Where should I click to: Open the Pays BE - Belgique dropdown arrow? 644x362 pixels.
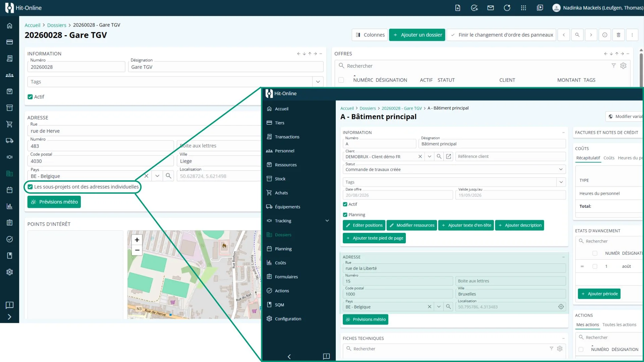point(157,176)
